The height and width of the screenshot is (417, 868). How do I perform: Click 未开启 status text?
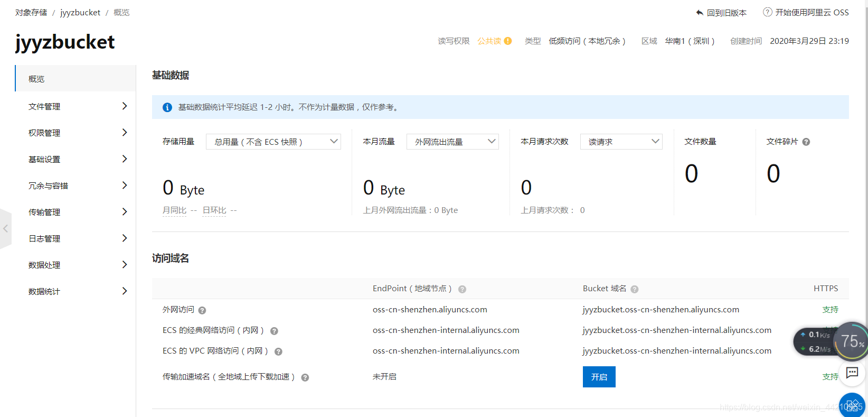(384, 377)
